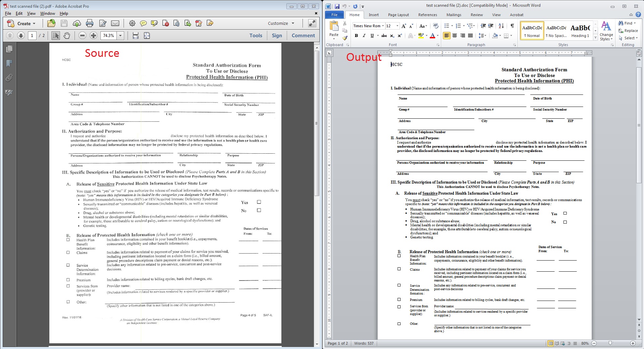Click the Word vertical scrollbar thumb
Viewport: 644px width, 349px height.
click(639, 125)
